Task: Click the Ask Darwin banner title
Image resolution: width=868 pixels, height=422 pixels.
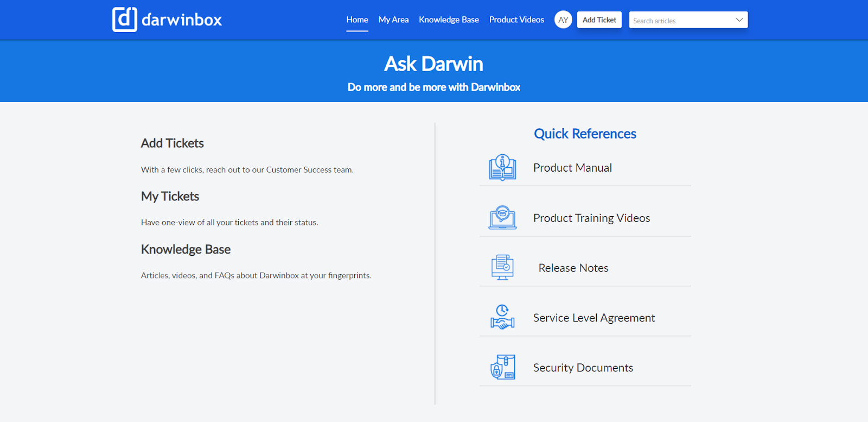Action: tap(434, 64)
